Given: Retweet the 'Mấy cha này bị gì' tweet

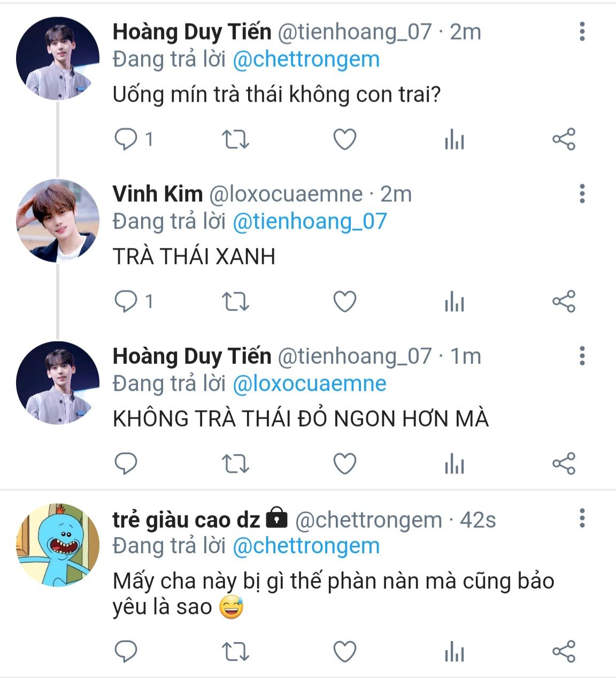Looking at the screenshot, I should pyautogui.click(x=235, y=651).
